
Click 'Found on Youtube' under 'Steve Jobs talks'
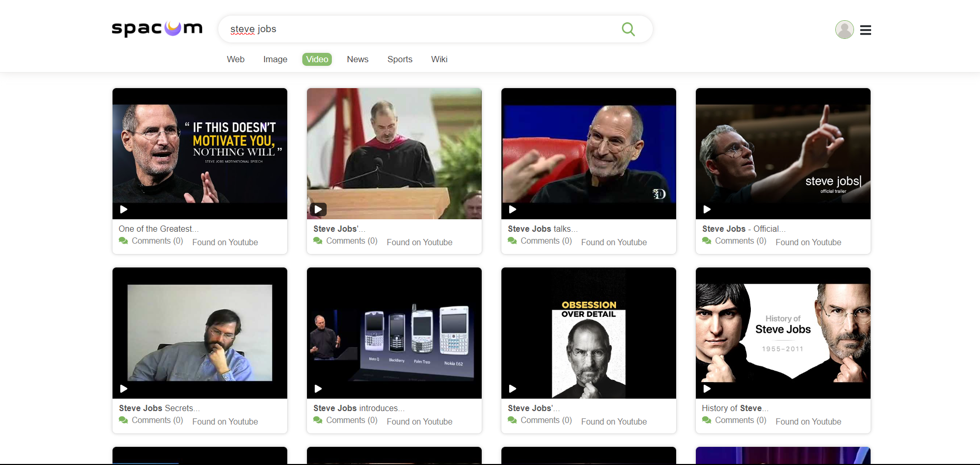pyautogui.click(x=614, y=242)
